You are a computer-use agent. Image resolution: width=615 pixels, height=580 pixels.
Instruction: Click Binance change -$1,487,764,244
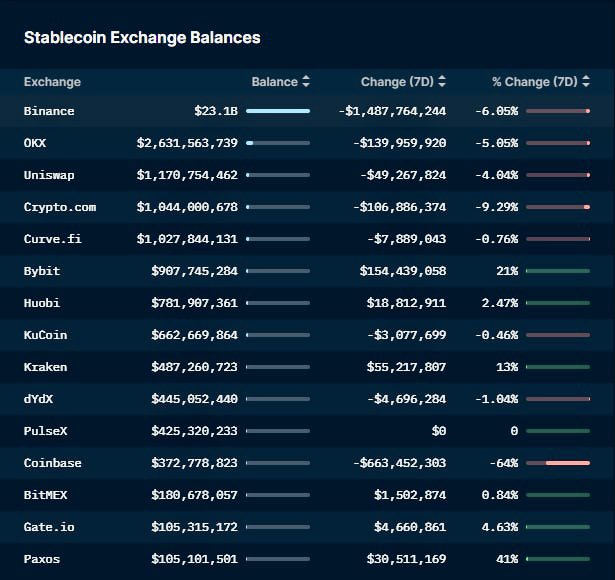392,111
